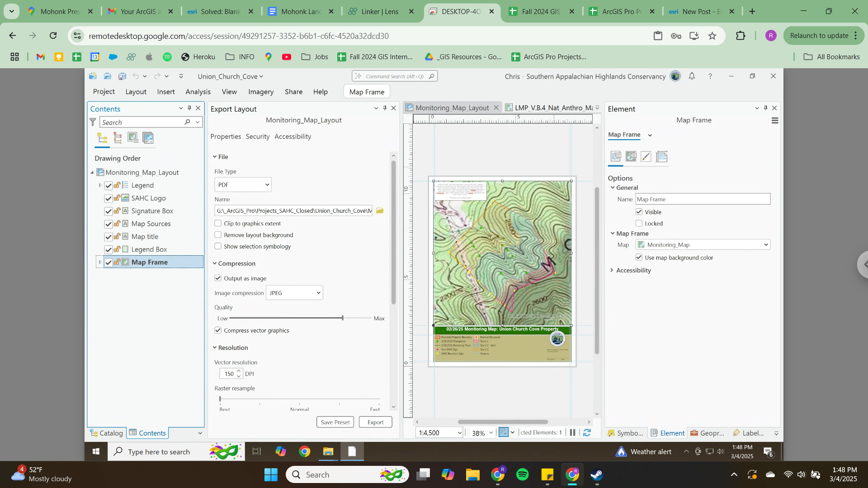Adjust the image Quality slider handle
This screenshot has height=488, width=868.
(343, 318)
